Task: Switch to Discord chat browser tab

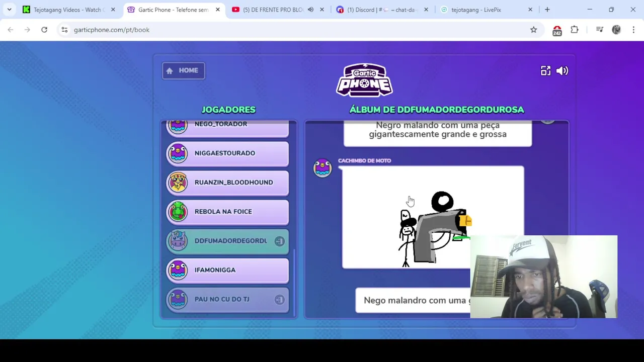Action: coord(382,10)
